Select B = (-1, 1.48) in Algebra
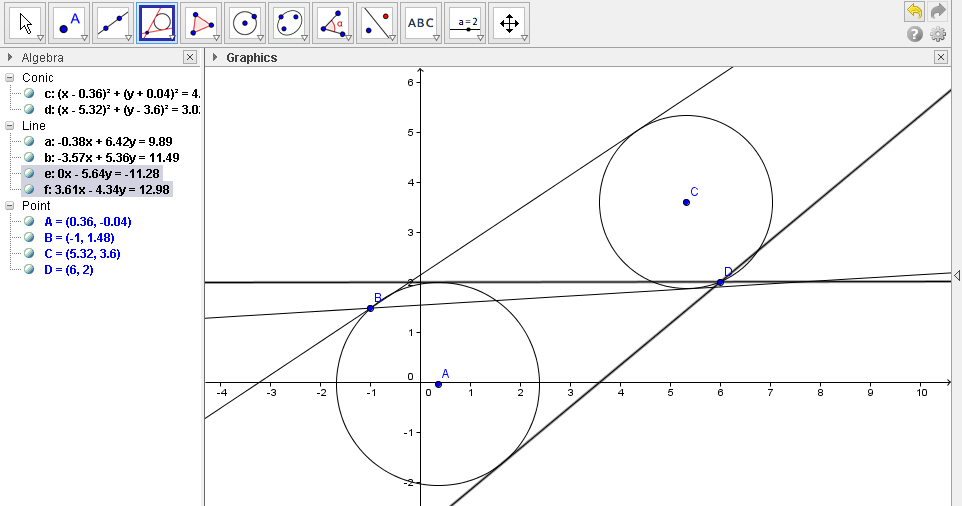 tap(79, 237)
